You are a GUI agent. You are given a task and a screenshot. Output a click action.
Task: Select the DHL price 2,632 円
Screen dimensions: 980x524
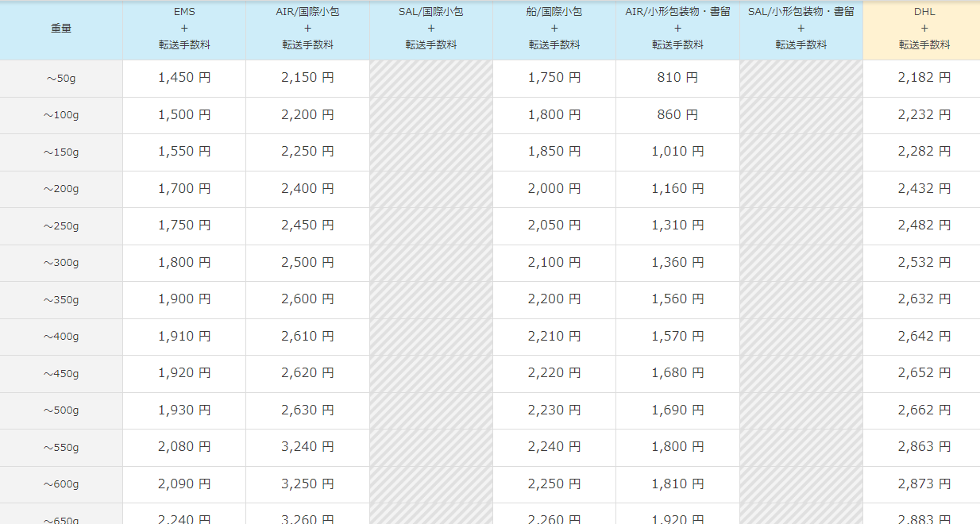click(924, 299)
